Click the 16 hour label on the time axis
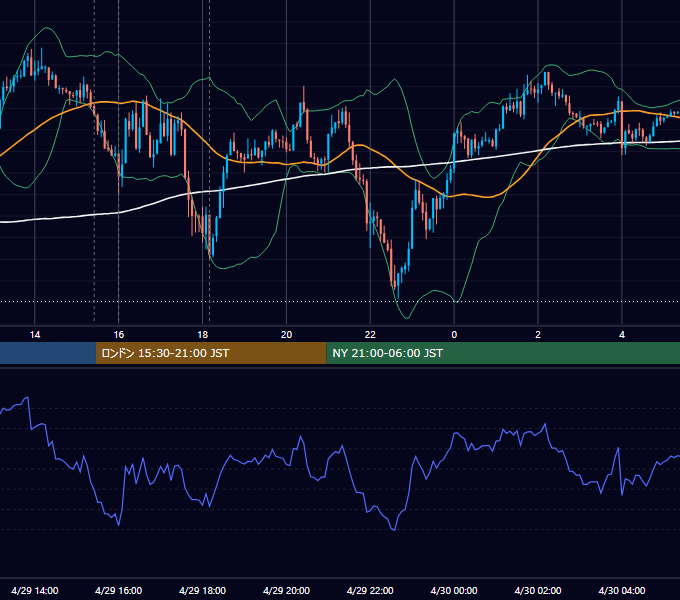 [x=118, y=335]
